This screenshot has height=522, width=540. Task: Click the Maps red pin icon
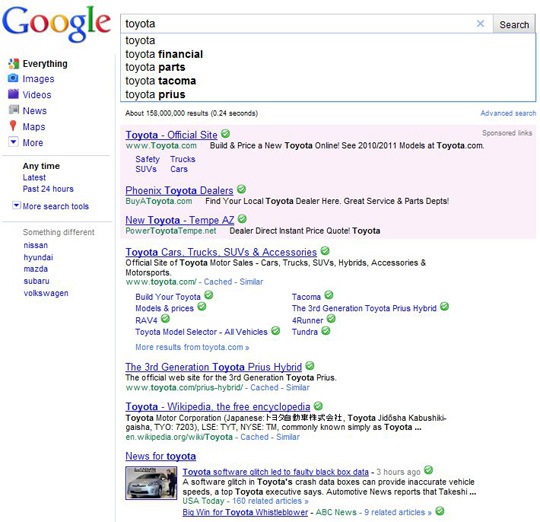(x=13, y=126)
